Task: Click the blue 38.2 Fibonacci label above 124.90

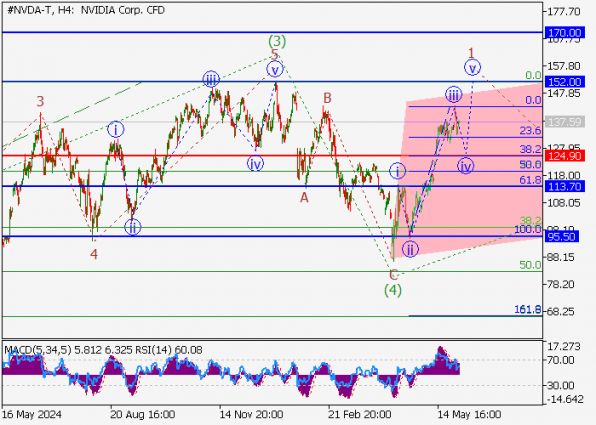Action: pyautogui.click(x=530, y=149)
